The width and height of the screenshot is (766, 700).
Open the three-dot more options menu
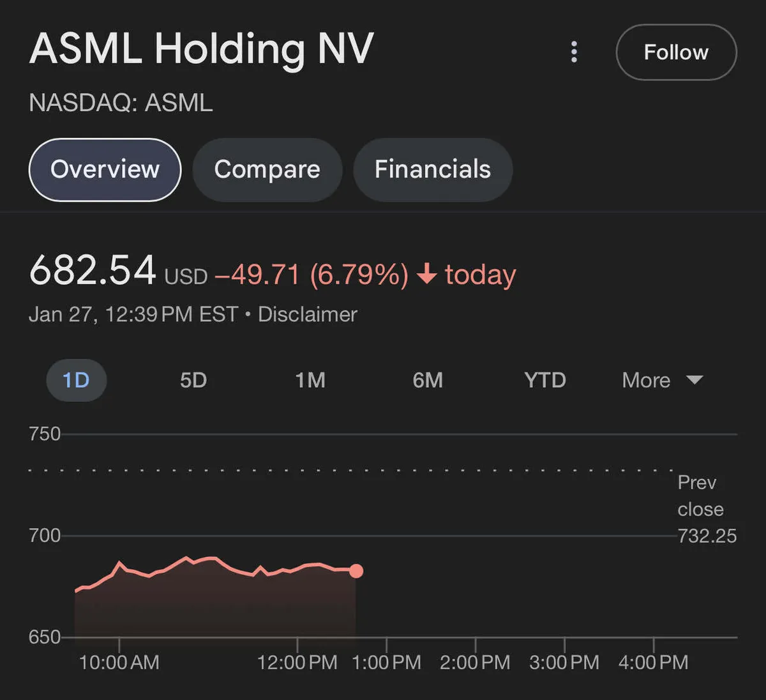point(574,52)
